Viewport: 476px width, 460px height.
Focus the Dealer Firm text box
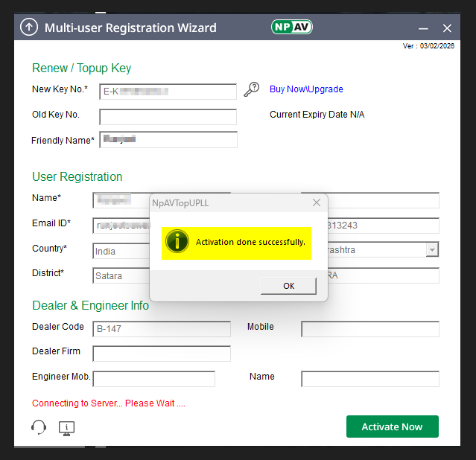tap(162, 354)
